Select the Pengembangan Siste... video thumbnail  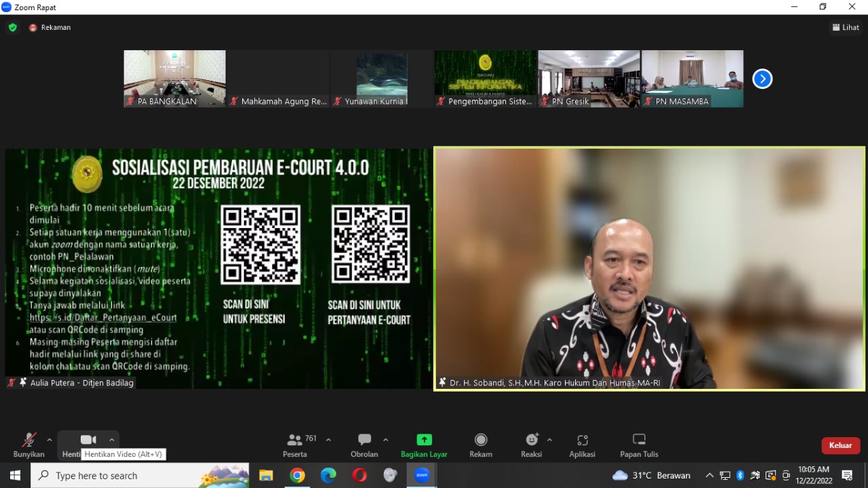[486, 79]
